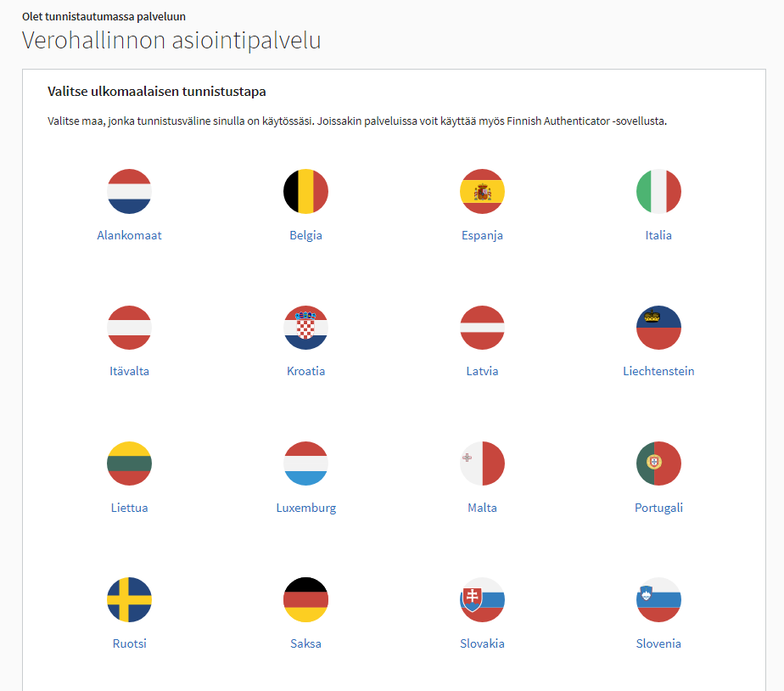
Task: Click the Latvia flag icon
Action: point(482,328)
